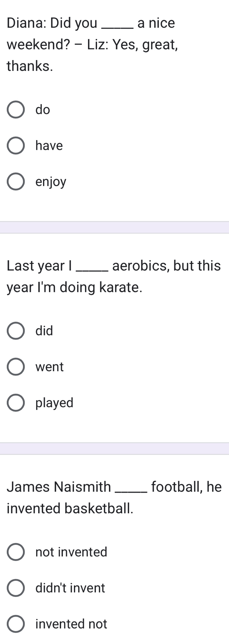The height and width of the screenshot is (644, 229).
Task: Pick the 'invented not' radio option
Action: tap(16, 624)
